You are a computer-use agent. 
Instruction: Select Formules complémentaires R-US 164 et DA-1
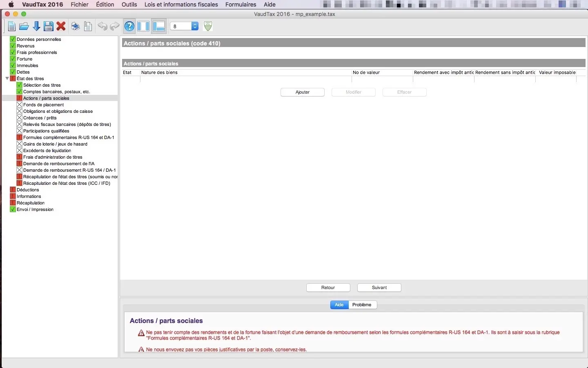69,137
